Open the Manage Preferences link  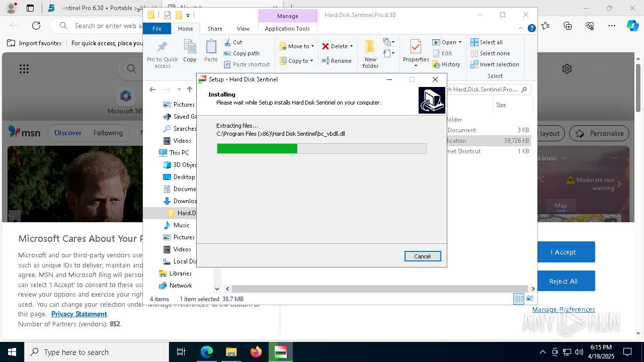tap(563, 309)
